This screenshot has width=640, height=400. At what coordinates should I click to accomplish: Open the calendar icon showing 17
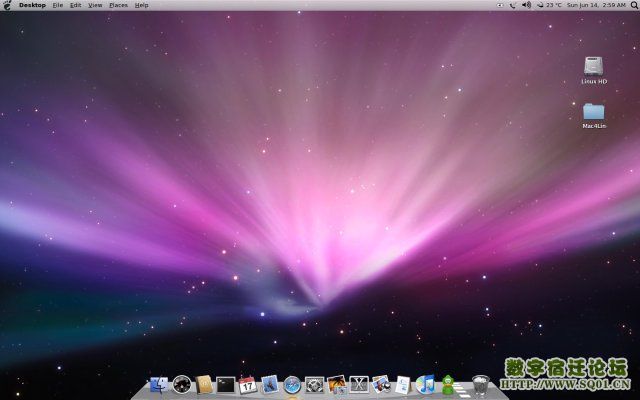point(247,385)
